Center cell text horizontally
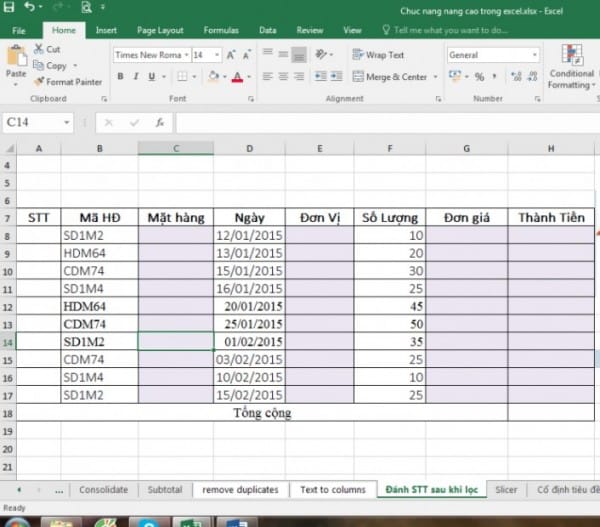The height and width of the screenshot is (527, 600). click(x=283, y=77)
